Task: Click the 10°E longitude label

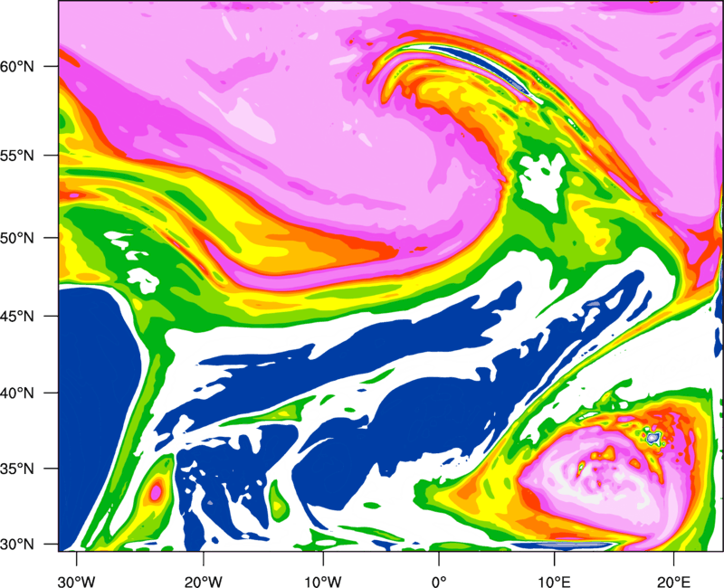Action: 554,582
